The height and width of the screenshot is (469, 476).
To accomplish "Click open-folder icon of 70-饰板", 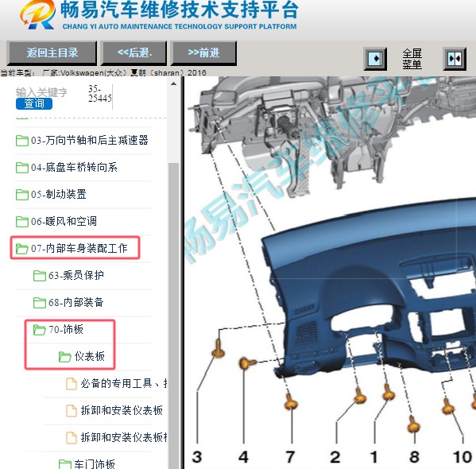I will [x=40, y=330].
